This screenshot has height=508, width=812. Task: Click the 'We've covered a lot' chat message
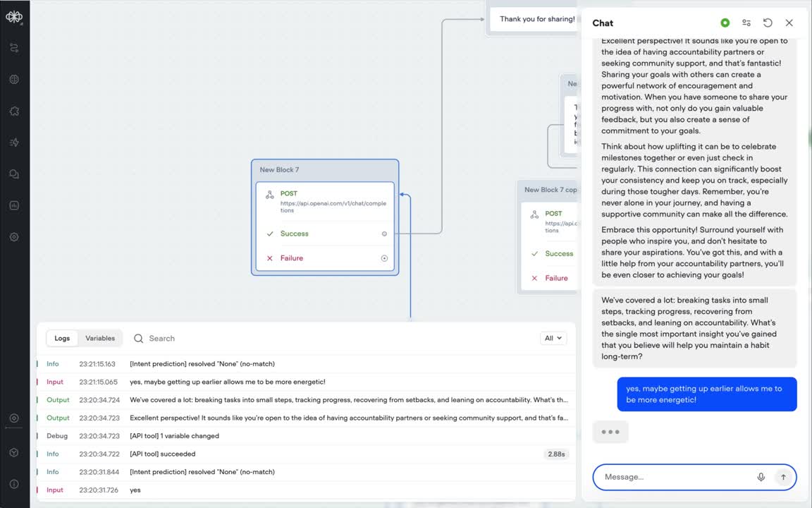pyautogui.click(x=694, y=328)
